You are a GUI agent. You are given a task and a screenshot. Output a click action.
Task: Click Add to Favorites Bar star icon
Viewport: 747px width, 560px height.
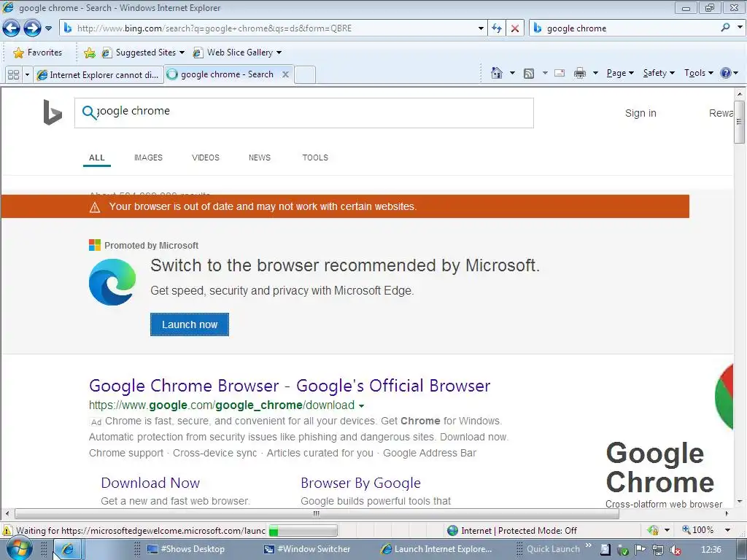[89, 52]
